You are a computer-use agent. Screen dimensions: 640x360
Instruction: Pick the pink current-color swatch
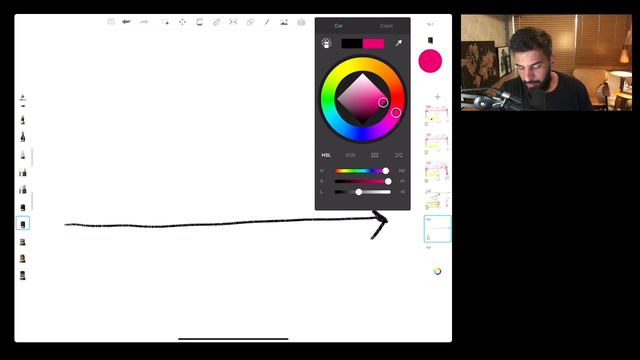point(373,43)
